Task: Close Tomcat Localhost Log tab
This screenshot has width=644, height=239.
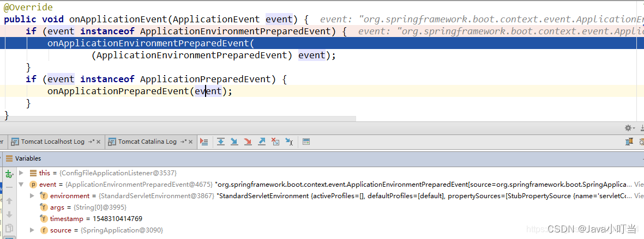Action: 99,142
